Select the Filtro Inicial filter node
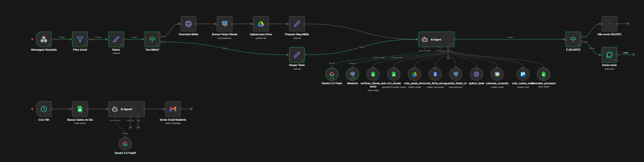This screenshot has height=162, width=644. coord(80,39)
